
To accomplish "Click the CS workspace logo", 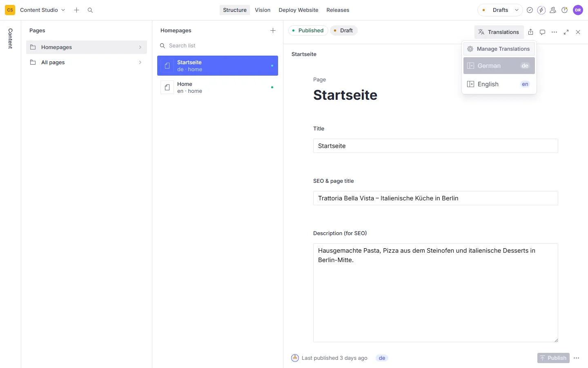I will 10,10.
